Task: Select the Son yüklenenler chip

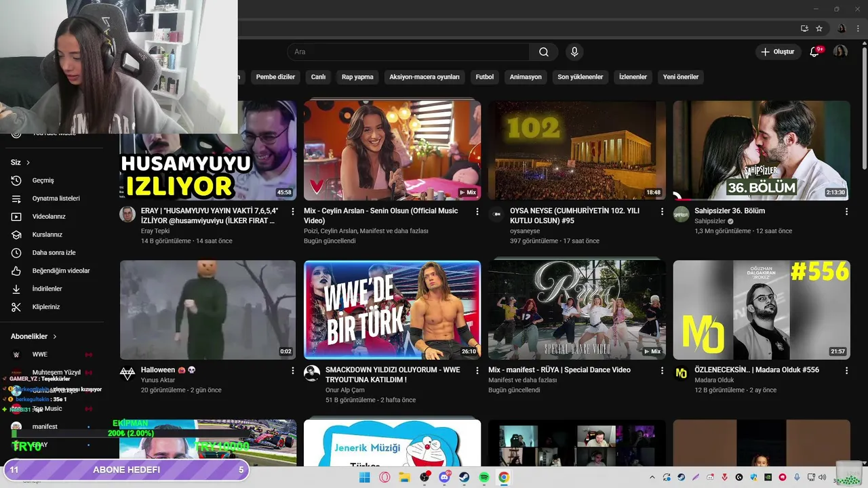Action: tap(580, 77)
